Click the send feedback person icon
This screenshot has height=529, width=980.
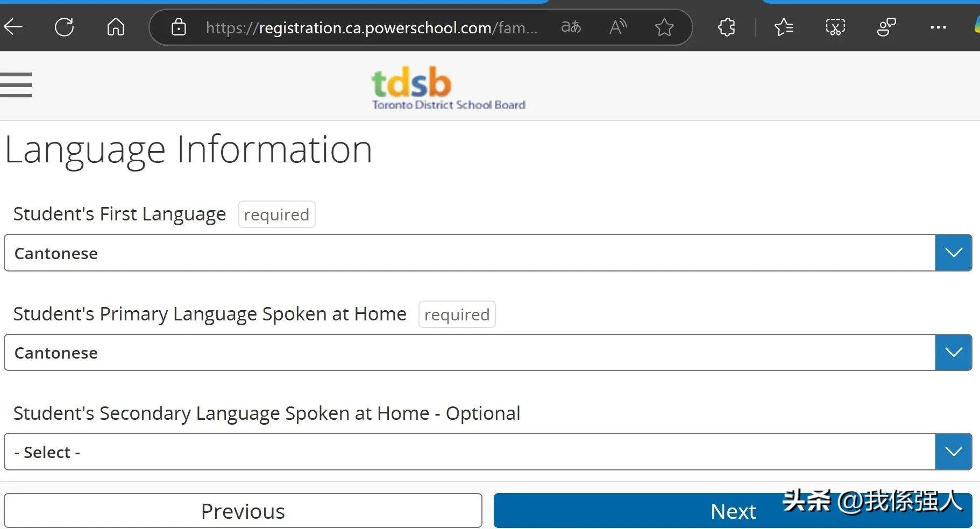tap(886, 27)
